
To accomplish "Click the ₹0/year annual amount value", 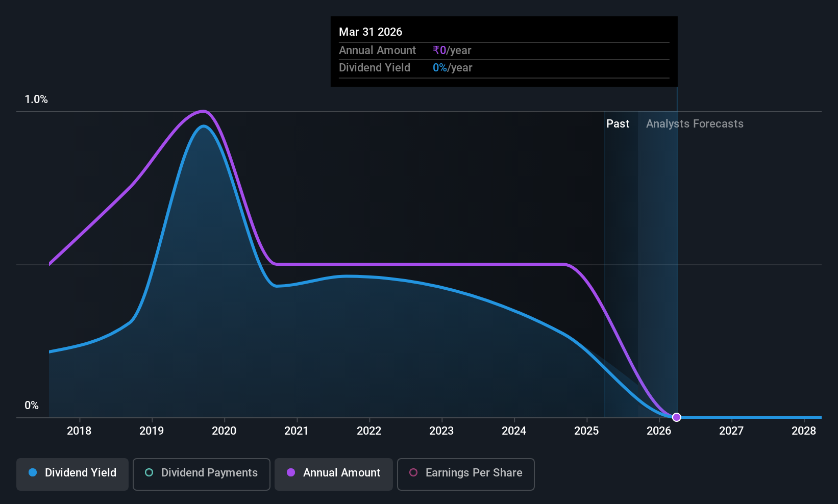I will 452,51.
